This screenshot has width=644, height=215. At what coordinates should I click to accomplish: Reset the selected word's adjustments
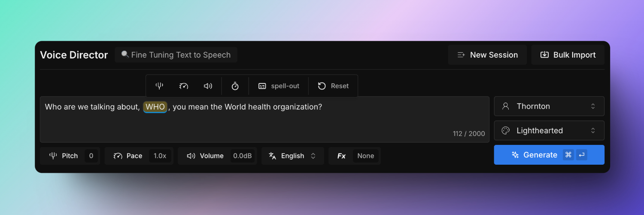[333, 86]
